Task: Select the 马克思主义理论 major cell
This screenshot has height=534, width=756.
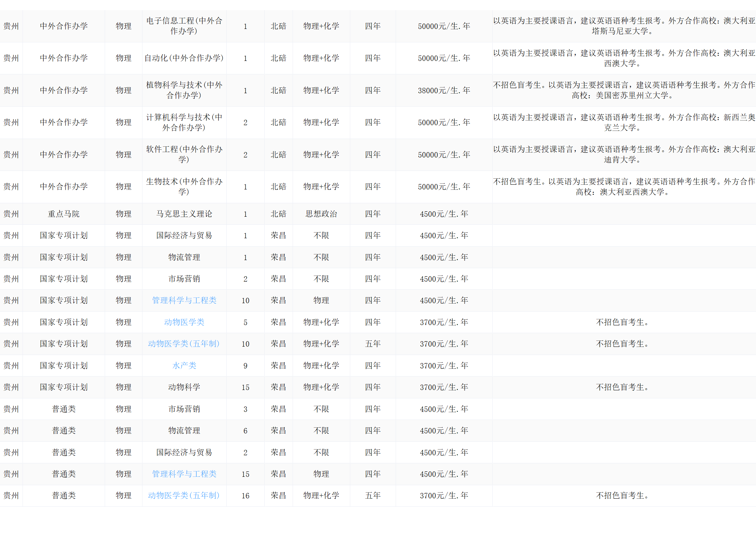Action: pos(184,214)
